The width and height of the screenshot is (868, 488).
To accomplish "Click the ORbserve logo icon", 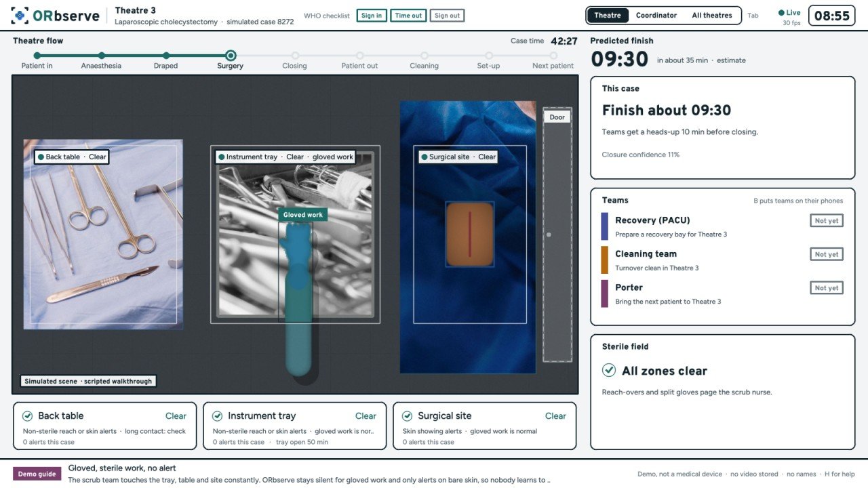I will (20, 16).
